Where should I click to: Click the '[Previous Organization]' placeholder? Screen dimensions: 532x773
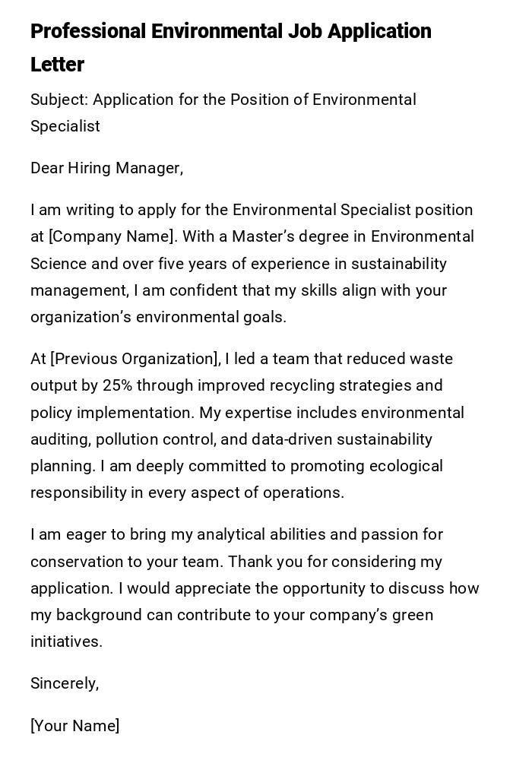tap(135, 359)
